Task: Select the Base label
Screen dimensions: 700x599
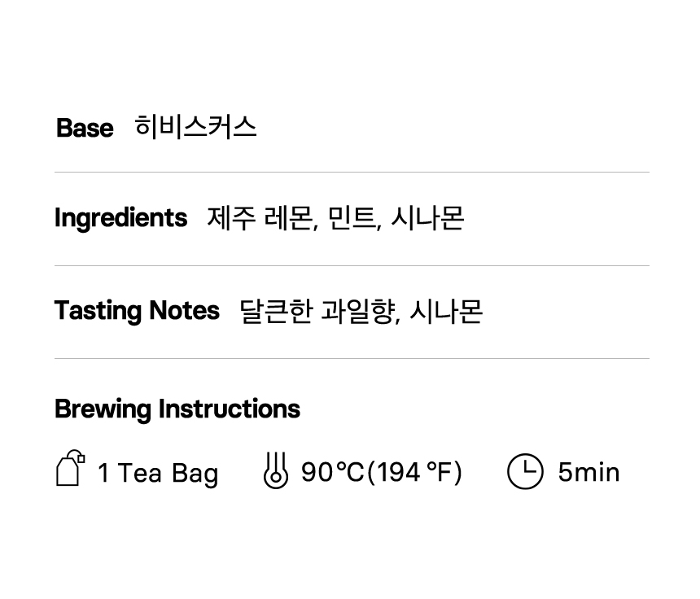Action: pos(85,128)
